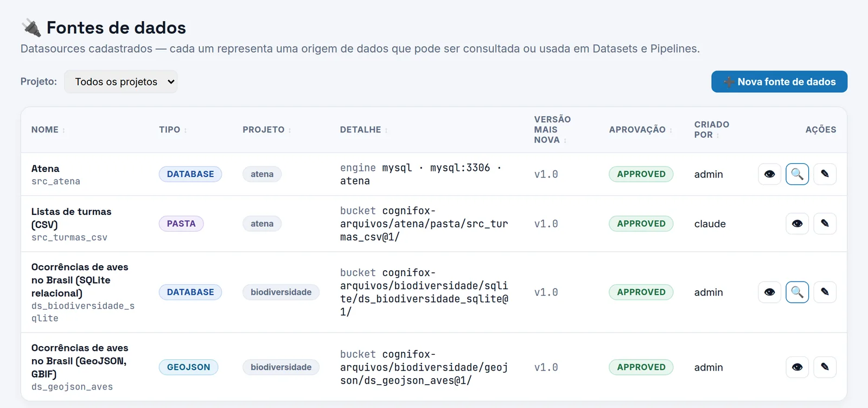
Task: Edit Listas de turmas (CSV) with pencil
Action: click(x=825, y=224)
